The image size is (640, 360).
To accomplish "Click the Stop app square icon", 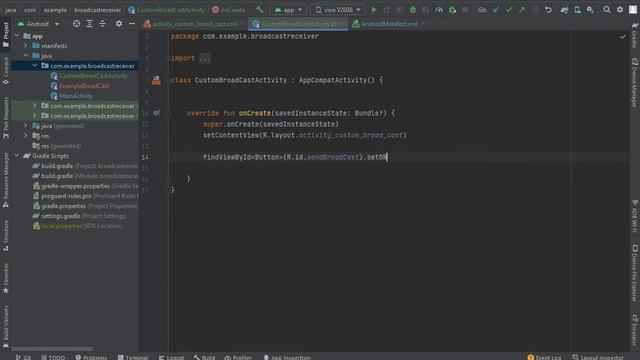I will 465,9.
